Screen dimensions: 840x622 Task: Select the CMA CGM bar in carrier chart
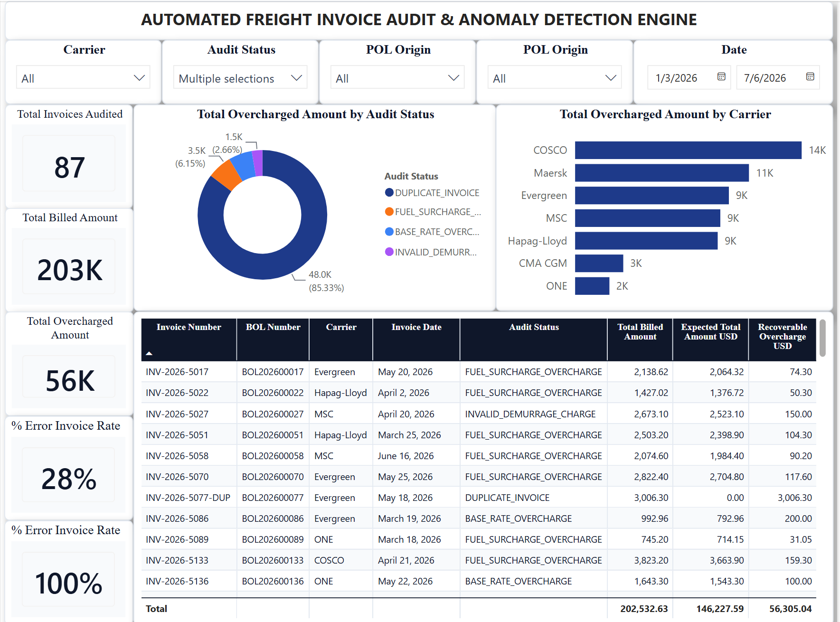tap(599, 263)
